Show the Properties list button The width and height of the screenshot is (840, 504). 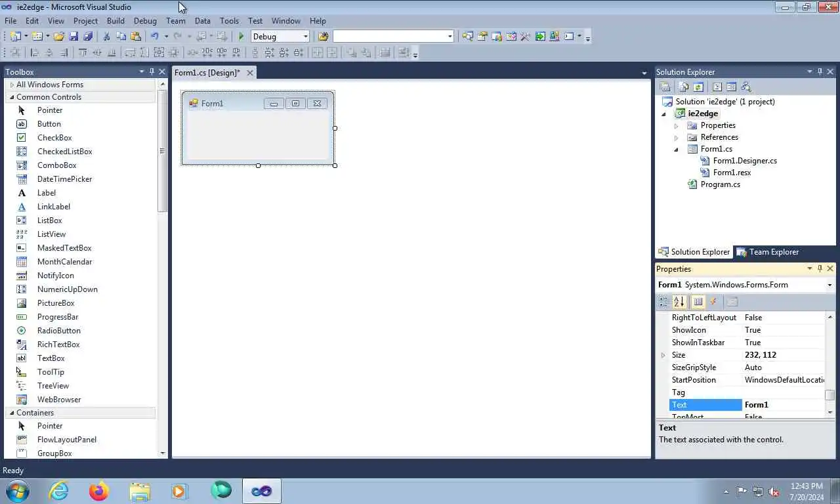click(698, 301)
